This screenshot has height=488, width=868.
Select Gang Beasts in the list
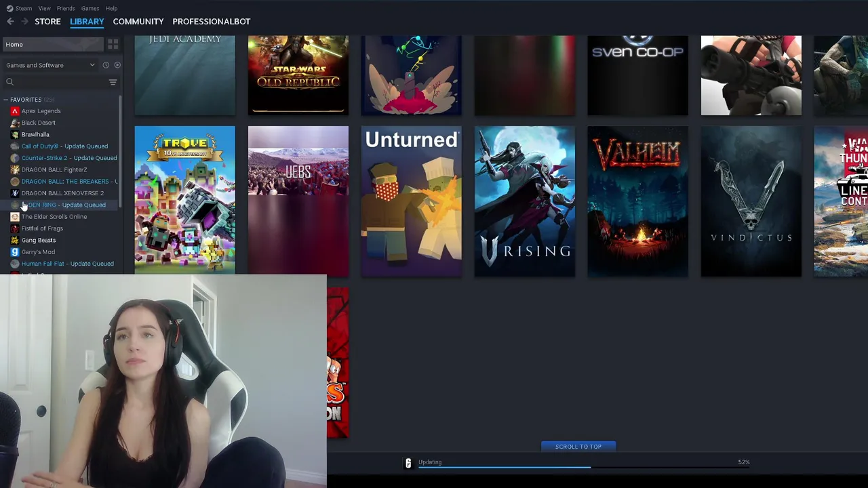tap(38, 240)
